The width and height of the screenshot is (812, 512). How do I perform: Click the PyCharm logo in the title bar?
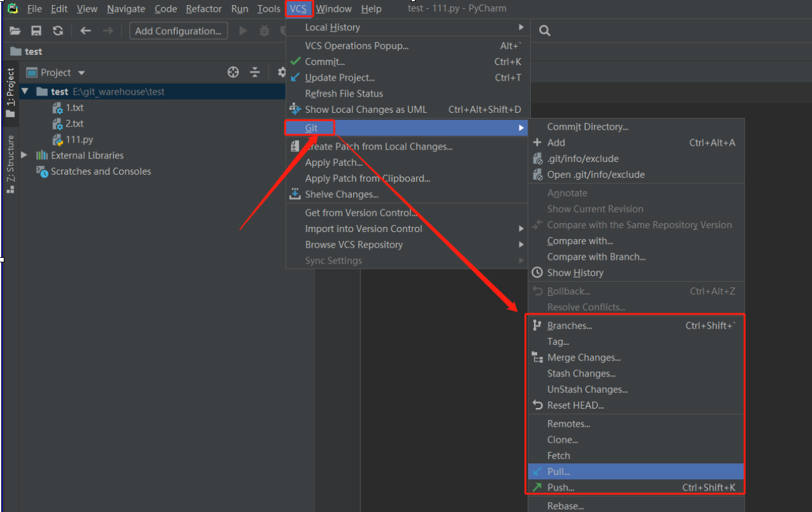click(x=13, y=9)
